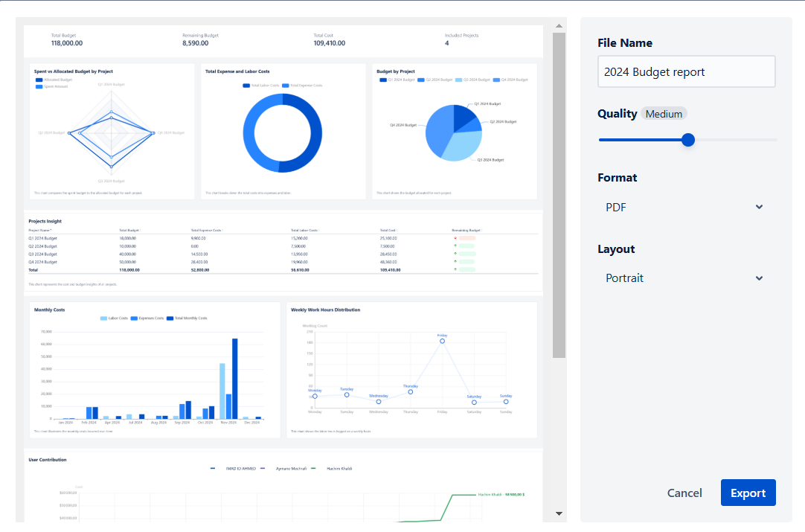The width and height of the screenshot is (805, 532).
Task: Click the Cancel button
Action: click(684, 493)
